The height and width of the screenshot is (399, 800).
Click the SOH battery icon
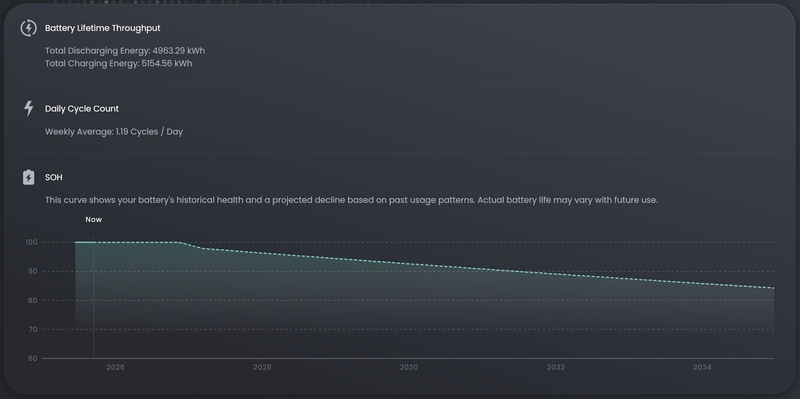tap(29, 177)
